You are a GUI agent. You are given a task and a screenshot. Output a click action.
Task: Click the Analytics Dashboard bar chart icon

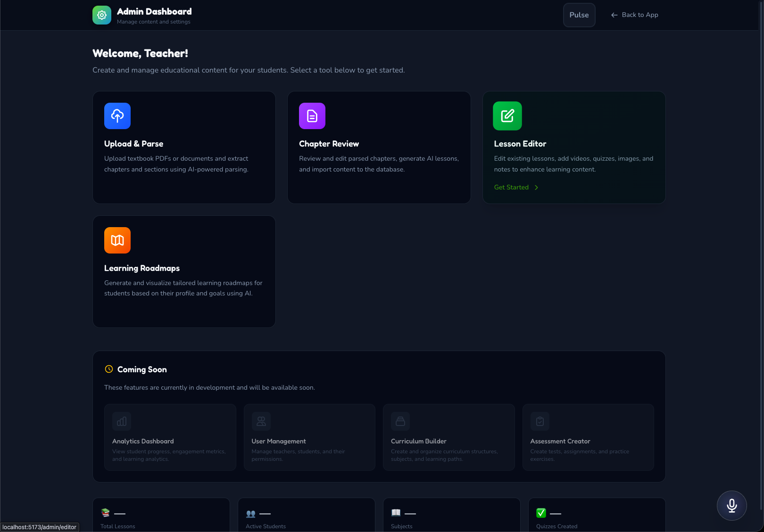[x=122, y=421]
